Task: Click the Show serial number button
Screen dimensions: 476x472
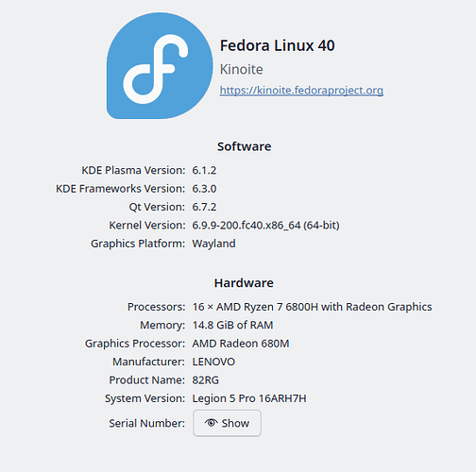Action: [227, 423]
